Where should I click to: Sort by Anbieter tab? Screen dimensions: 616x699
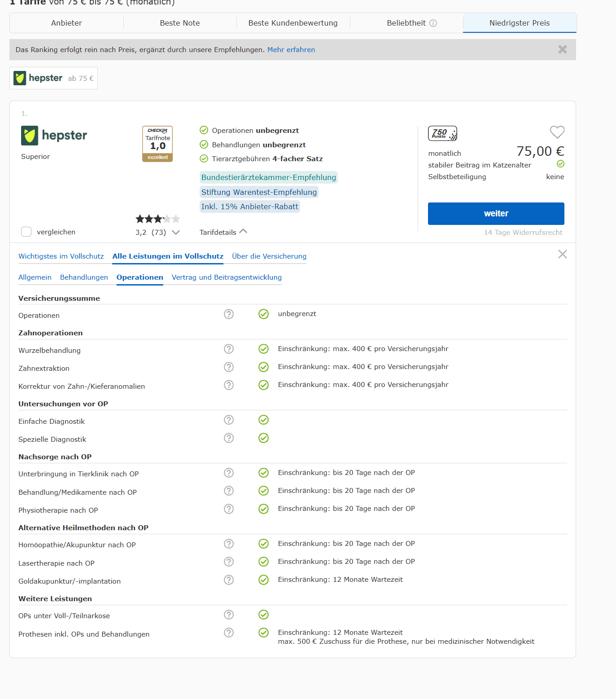coord(66,23)
